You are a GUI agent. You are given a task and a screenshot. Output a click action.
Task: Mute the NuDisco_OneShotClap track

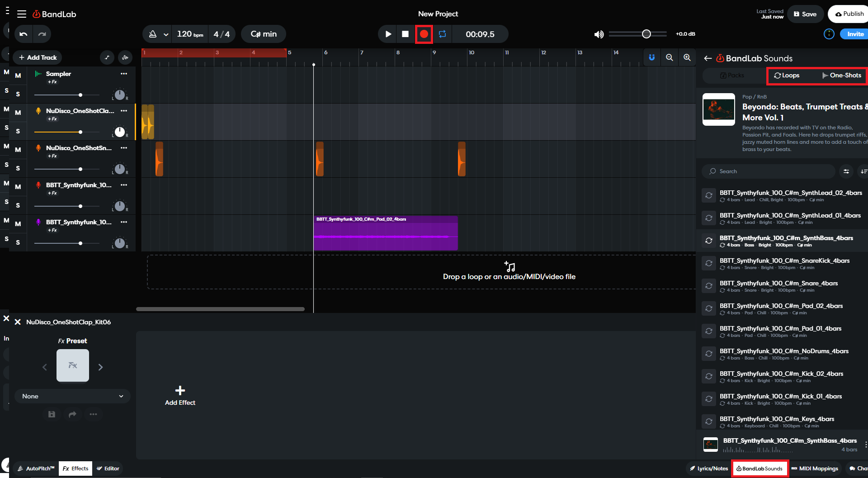point(18,113)
